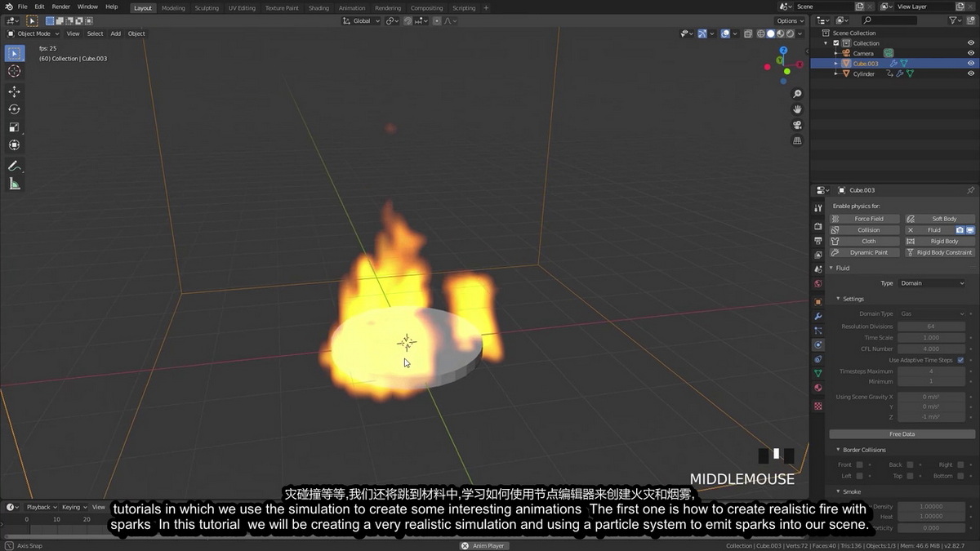Expand Cylinder in the outliner tree
This screenshot has height=551, width=980.
click(x=835, y=73)
